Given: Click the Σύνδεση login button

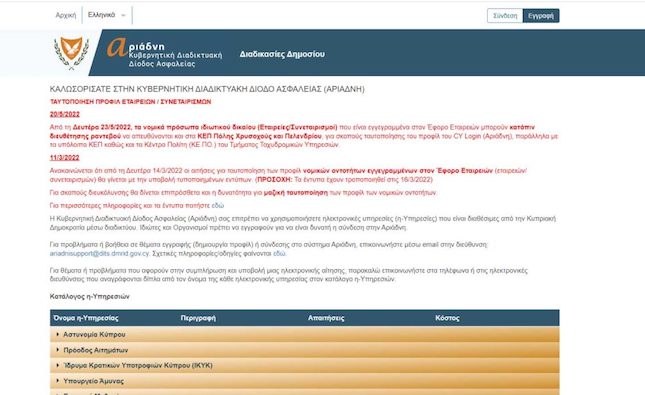Looking at the screenshot, I should pos(505,16).
